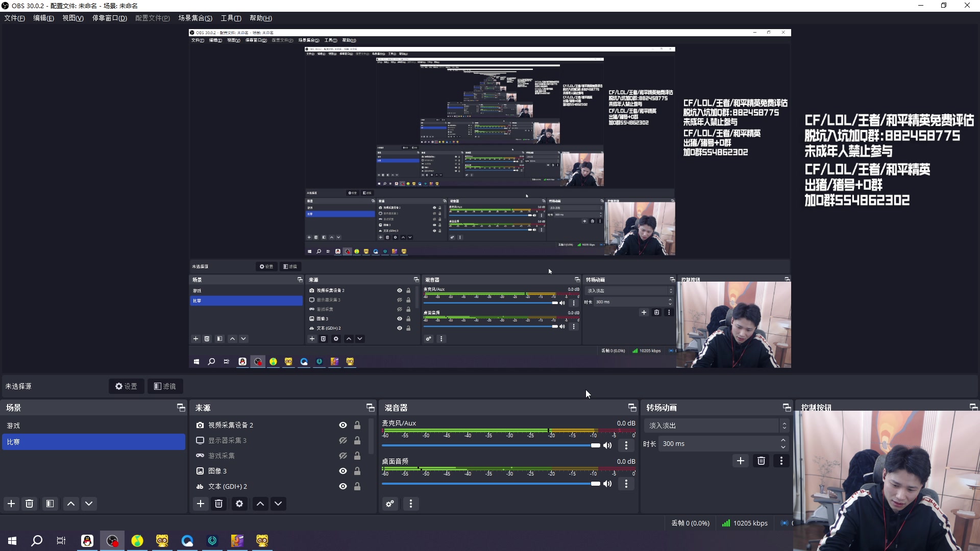980x551 pixels.
Task: Open mixer panel three-dot menu
Action: click(x=411, y=504)
